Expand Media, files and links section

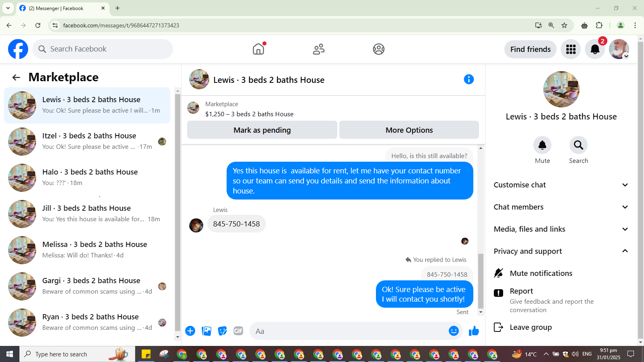point(561,229)
